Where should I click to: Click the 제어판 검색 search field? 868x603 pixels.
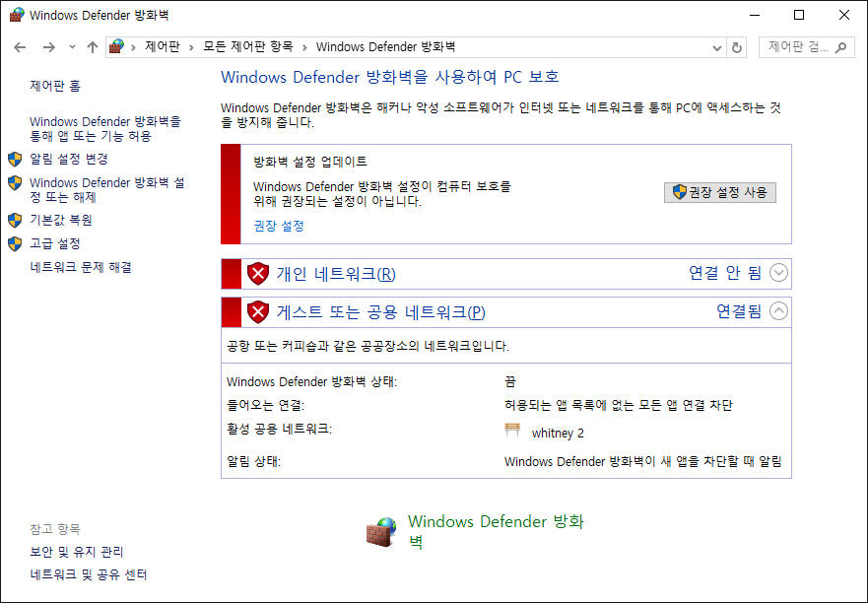(798, 47)
